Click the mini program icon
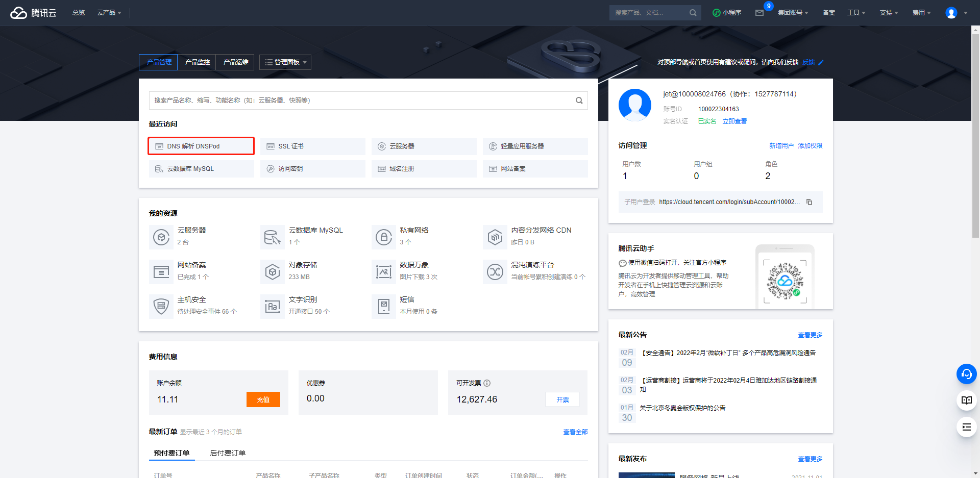This screenshot has width=980, height=478. click(717, 13)
